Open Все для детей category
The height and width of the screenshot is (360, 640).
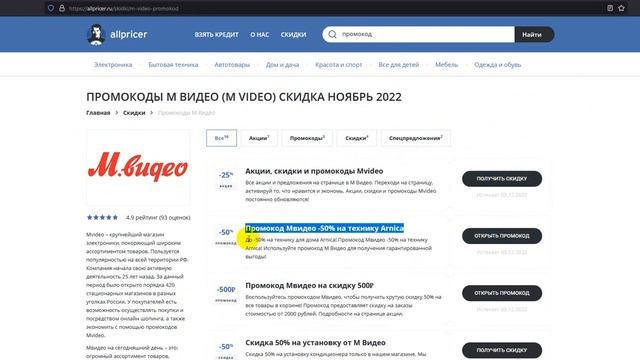tap(398, 64)
